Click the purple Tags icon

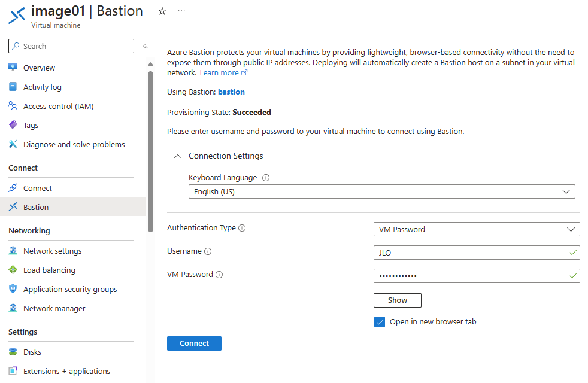pyautogui.click(x=13, y=125)
